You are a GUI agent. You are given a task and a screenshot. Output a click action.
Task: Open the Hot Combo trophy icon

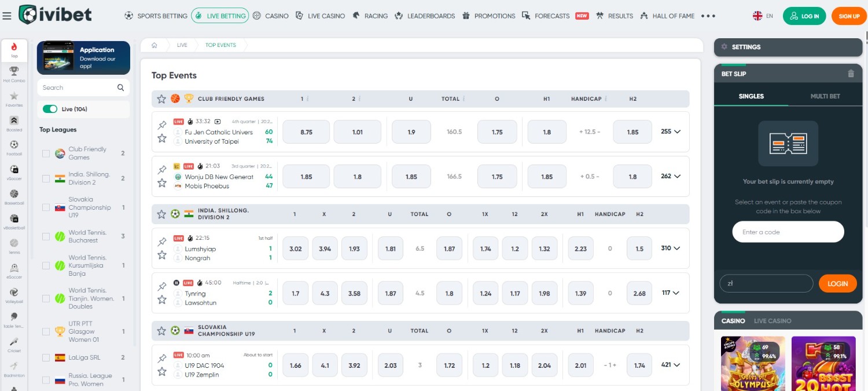pyautogui.click(x=14, y=71)
